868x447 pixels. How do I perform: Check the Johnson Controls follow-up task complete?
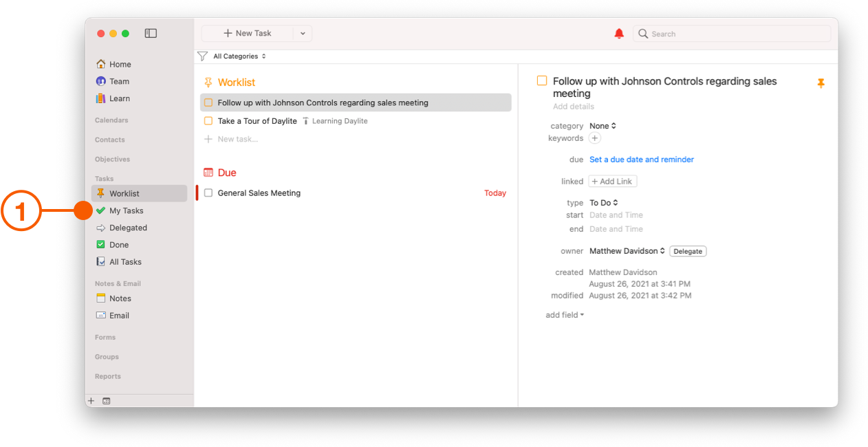point(208,102)
